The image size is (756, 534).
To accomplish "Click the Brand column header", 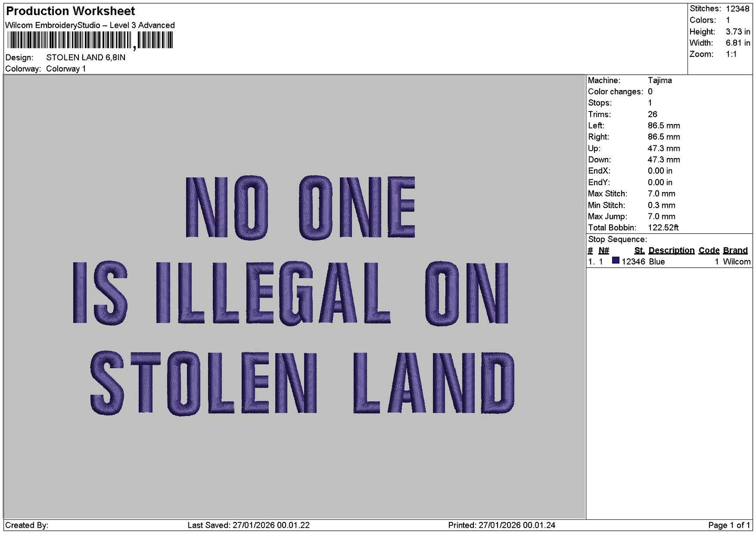I will coord(735,251).
